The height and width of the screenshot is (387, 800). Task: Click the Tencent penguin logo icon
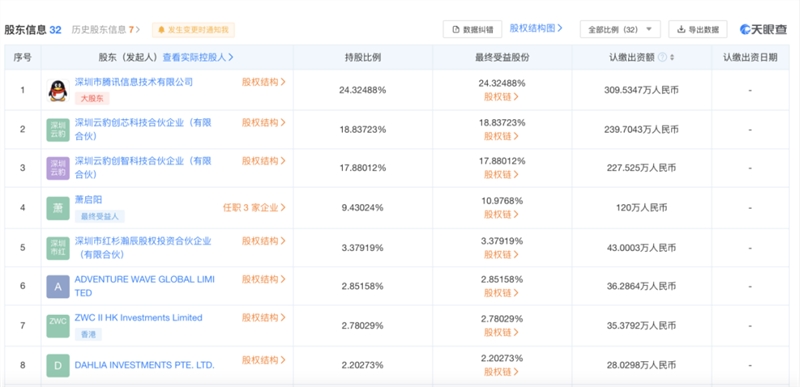58,91
